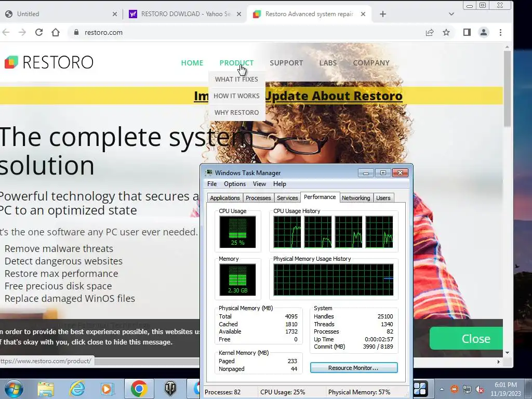The width and height of the screenshot is (532, 399).
Task: Select the Performance tab
Action: [x=320, y=197]
